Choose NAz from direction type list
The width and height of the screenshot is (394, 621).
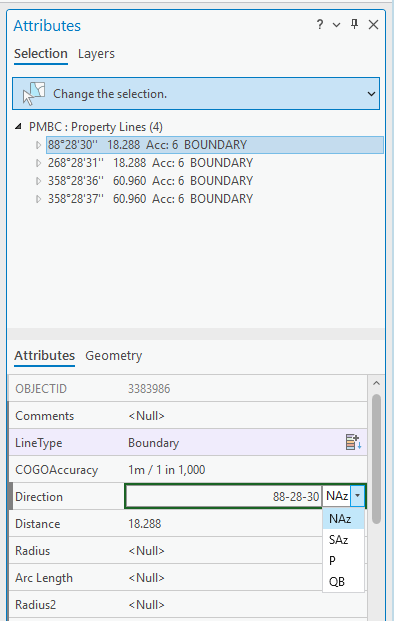point(343,518)
